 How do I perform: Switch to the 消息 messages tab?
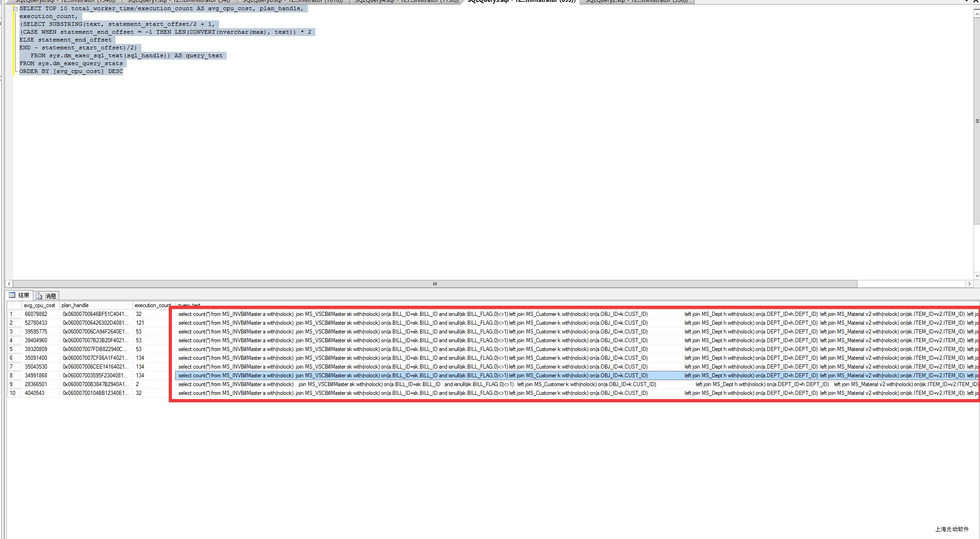pos(47,296)
